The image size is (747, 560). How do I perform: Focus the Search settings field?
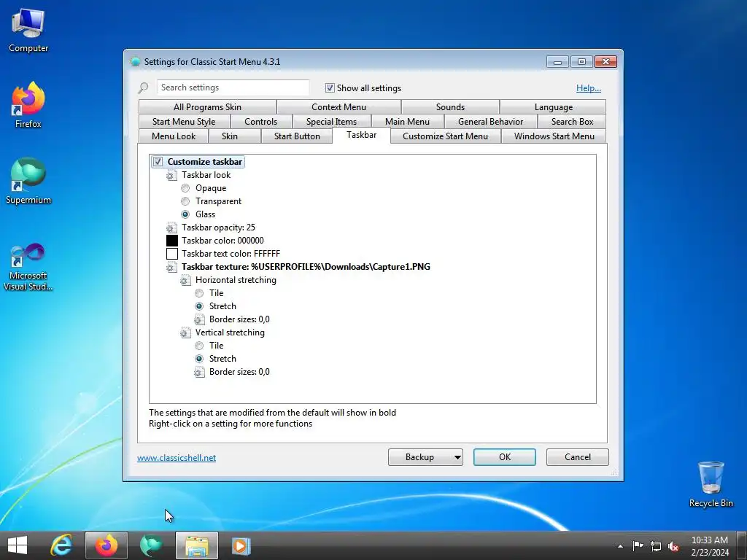point(233,87)
